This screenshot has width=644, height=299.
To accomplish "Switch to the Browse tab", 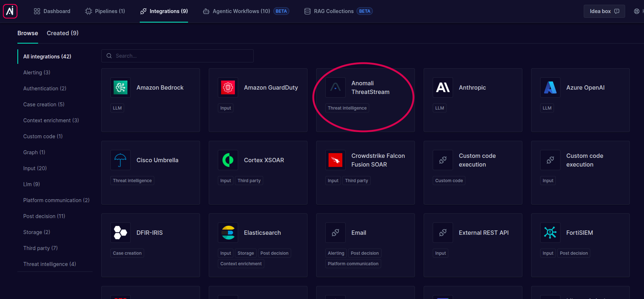I will click(x=28, y=33).
